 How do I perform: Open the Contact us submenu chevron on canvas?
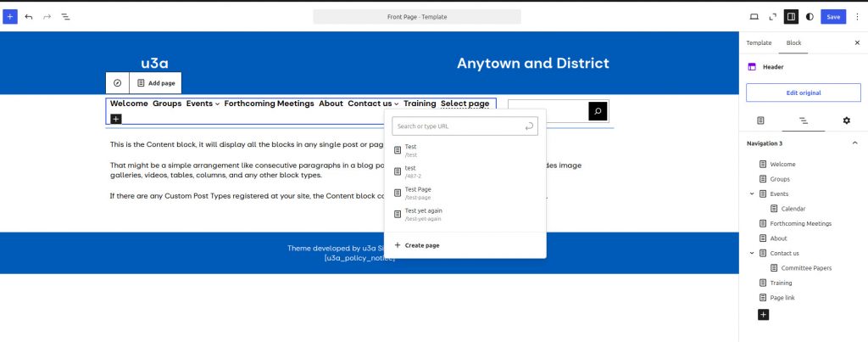click(x=397, y=104)
